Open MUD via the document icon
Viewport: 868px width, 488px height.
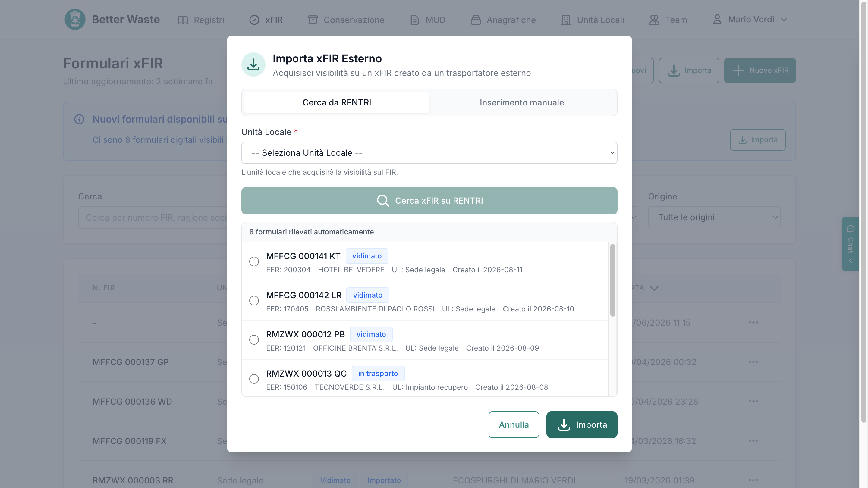tap(414, 20)
